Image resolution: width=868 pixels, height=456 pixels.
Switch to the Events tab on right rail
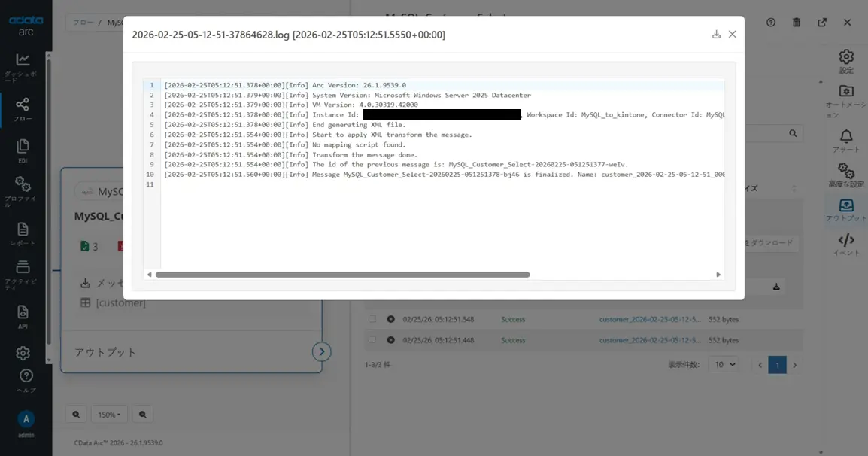point(846,245)
